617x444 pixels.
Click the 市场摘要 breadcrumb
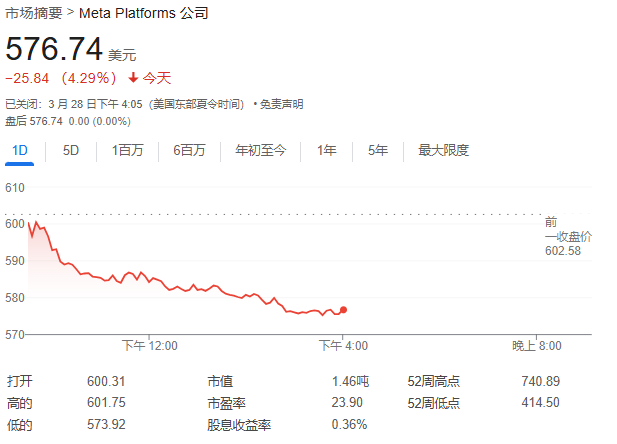click(x=33, y=13)
